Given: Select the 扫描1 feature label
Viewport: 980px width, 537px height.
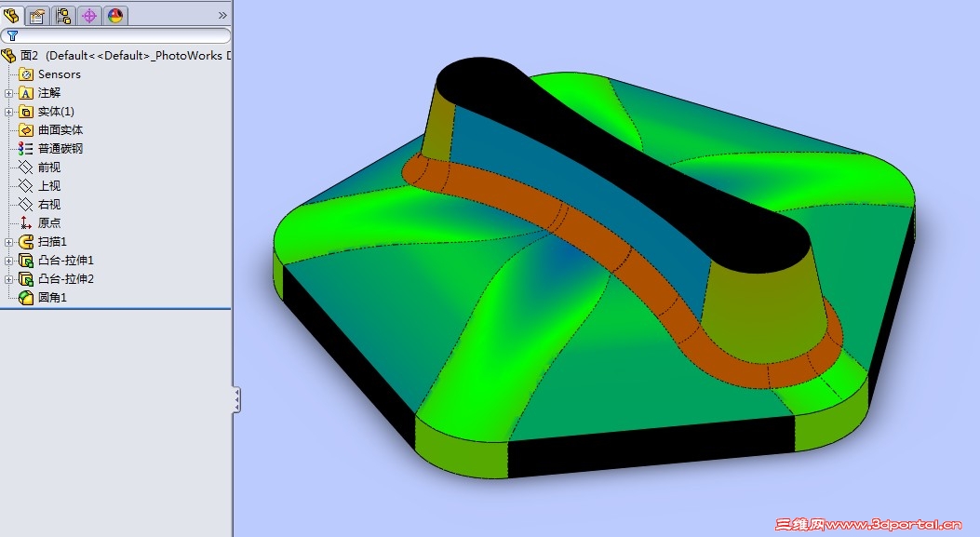Looking at the screenshot, I should click(52, 241).
